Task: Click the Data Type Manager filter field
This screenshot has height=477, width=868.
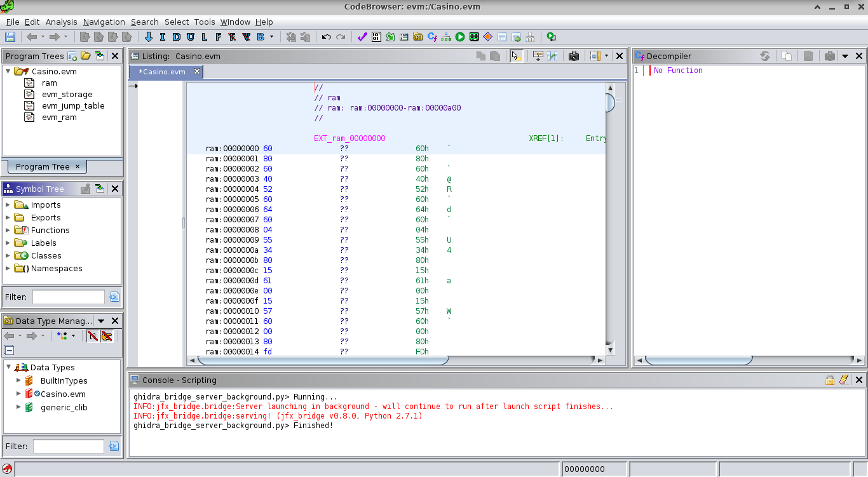Action: [x=69, y=446]
